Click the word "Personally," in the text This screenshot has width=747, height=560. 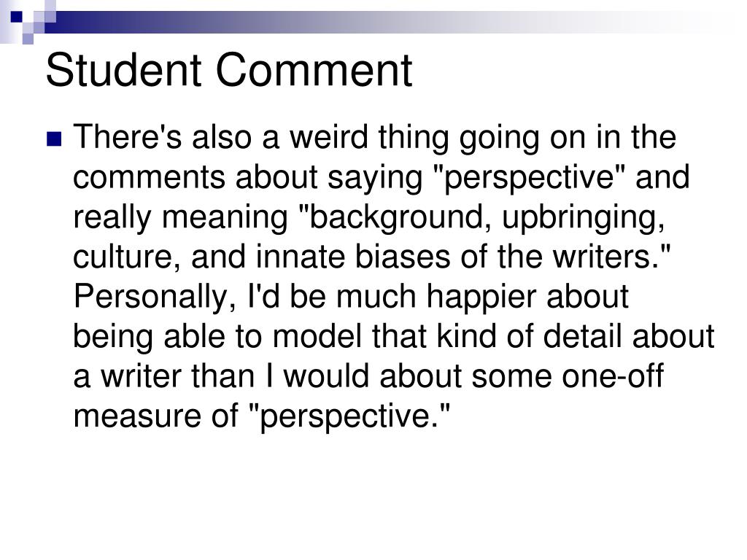155,297
